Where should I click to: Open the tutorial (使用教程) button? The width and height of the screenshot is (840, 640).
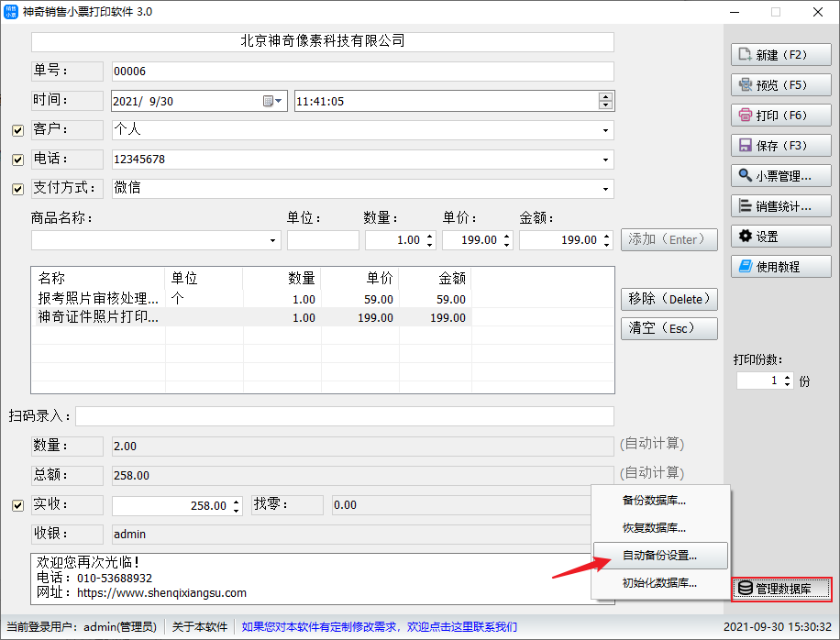780,267
